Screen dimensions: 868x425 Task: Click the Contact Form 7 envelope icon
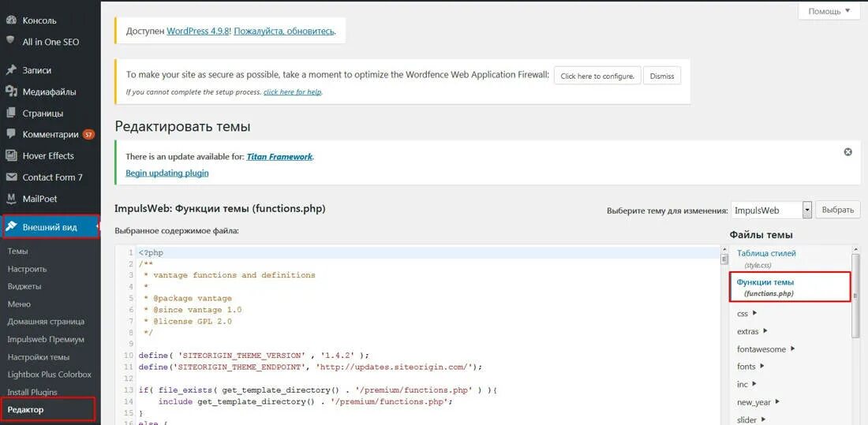coord(11,177)
